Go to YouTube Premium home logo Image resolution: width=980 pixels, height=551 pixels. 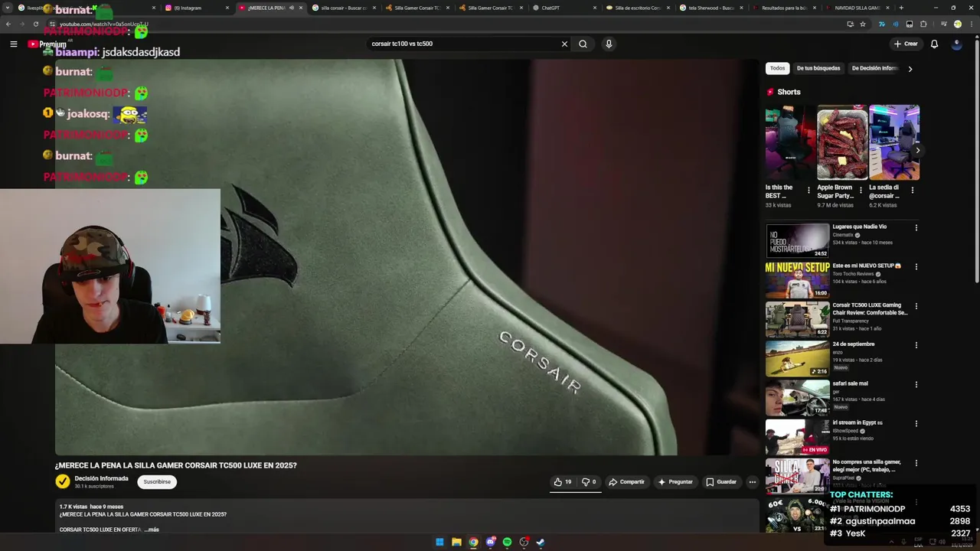(x=47, y=44)
